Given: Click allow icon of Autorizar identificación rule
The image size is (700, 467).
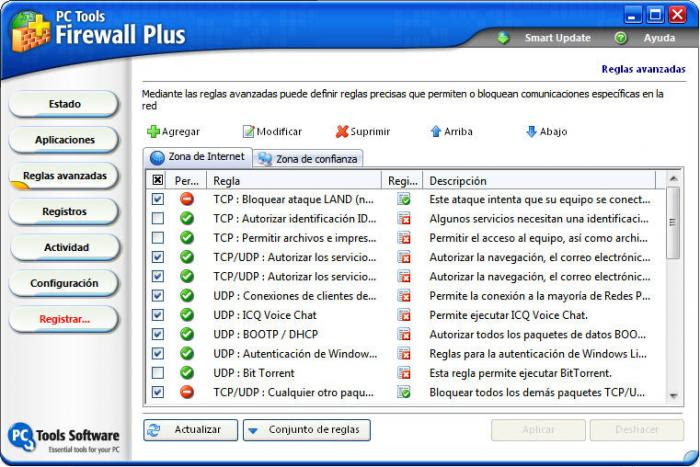Looking at the screenshot, I should tap(187, 218).
